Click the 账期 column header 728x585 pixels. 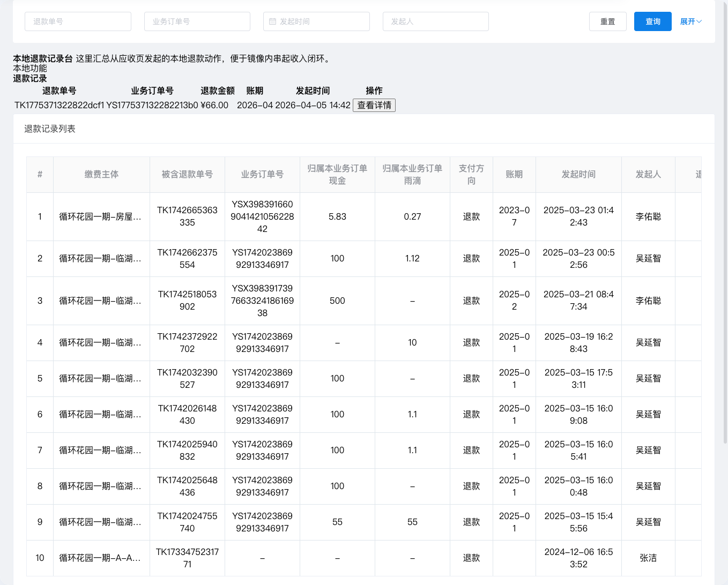[514, 175]
